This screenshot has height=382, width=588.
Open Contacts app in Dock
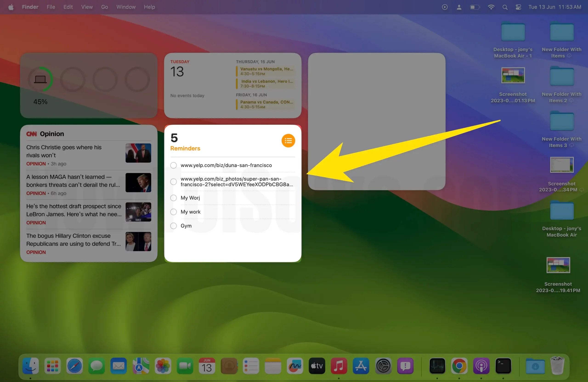tap(229, 365)
